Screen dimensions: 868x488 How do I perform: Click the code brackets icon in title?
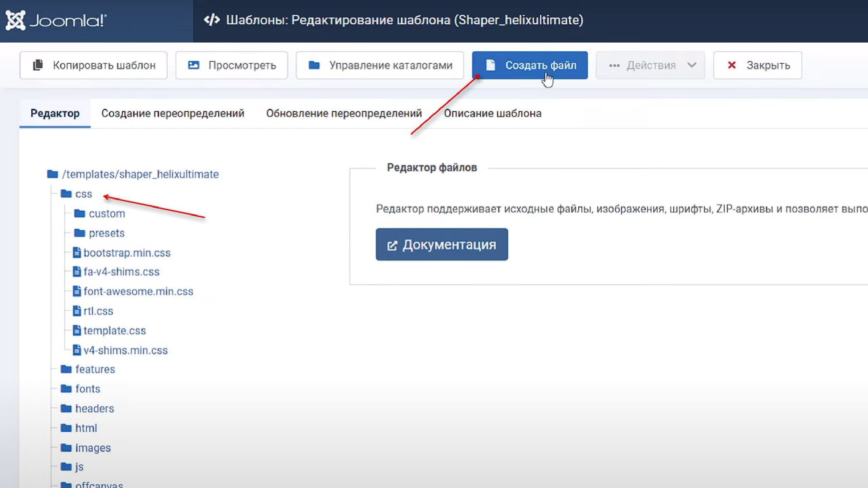[x=212, y=20]
